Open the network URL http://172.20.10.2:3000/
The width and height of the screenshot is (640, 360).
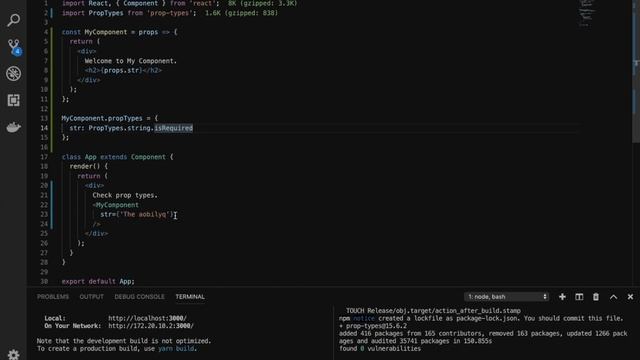click(151, 326)
